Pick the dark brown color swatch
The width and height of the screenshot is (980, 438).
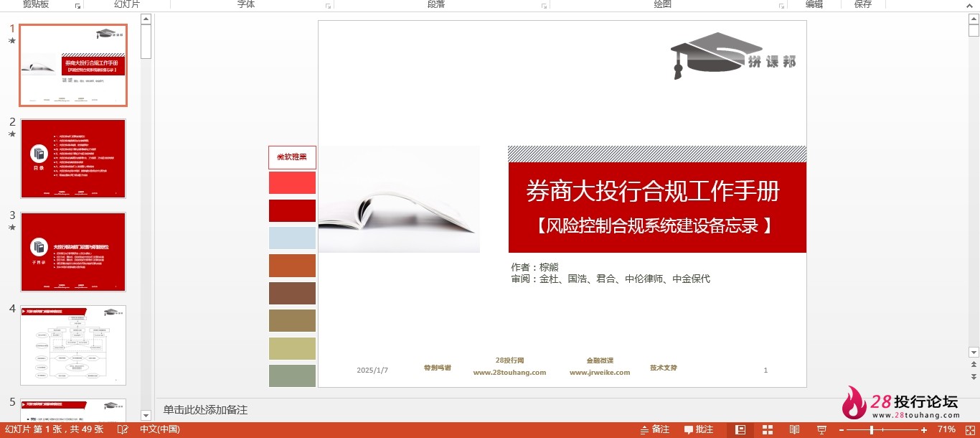[x=292, y=293]
